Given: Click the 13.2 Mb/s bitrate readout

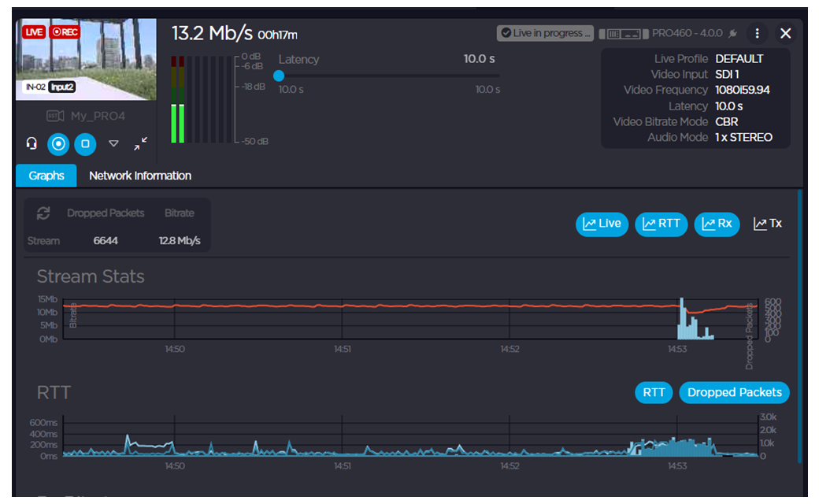Looking at the screenshot, I should point(212,33).
